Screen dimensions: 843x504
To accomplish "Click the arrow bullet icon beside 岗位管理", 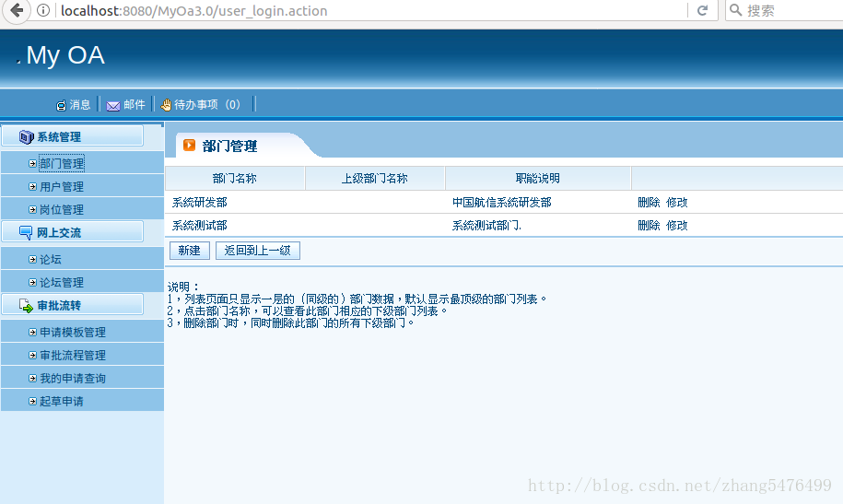I will 32,210.
